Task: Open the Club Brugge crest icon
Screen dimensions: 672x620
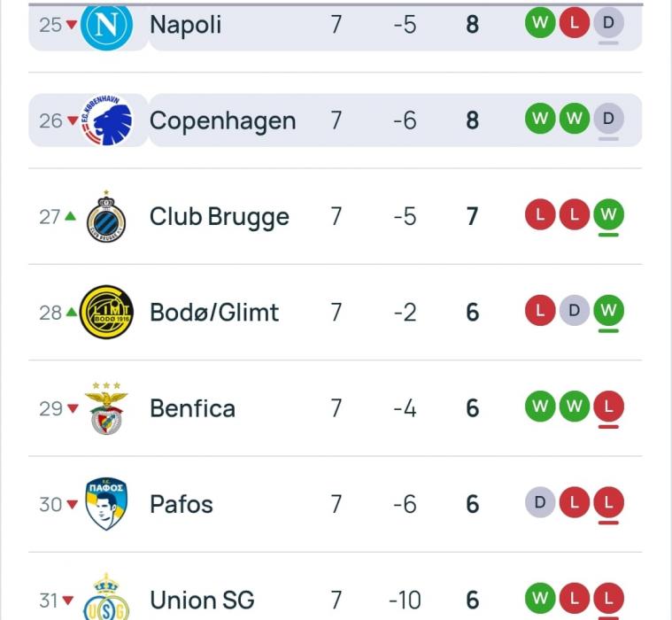Action: pos(106,217)
